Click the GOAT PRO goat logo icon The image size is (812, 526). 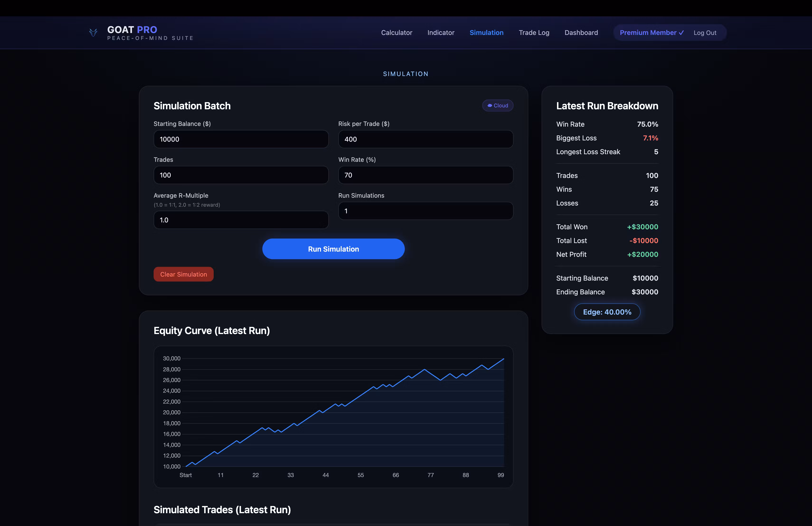(x=93, y=33)
